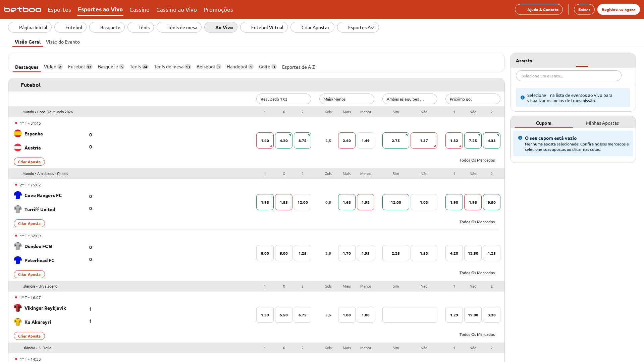This screenshot has width=644, height=362.
Task: Click the Peterhead FC jersey icon
Action: 18,260
